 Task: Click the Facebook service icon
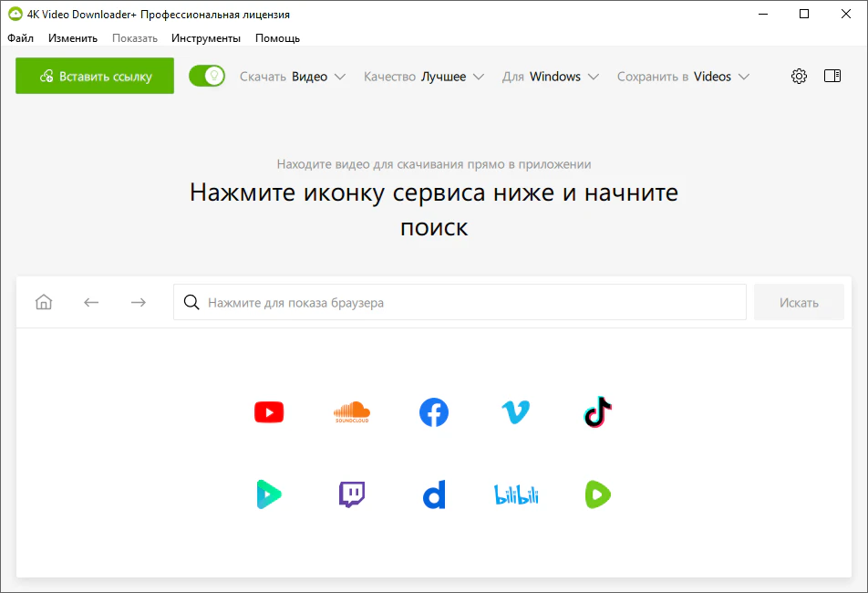click(434, 412)
